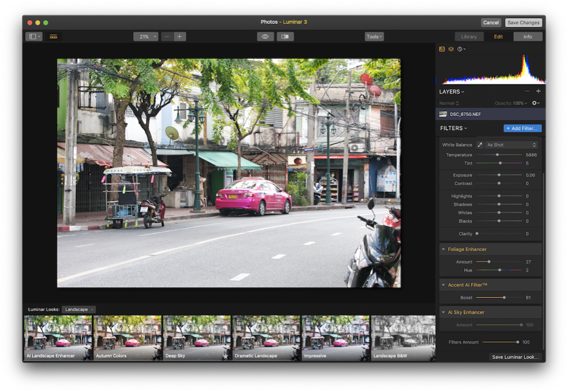This screenshot has width=568, height=392.
Task: Click the Exposure value 0.00
Action: [531, 175]
